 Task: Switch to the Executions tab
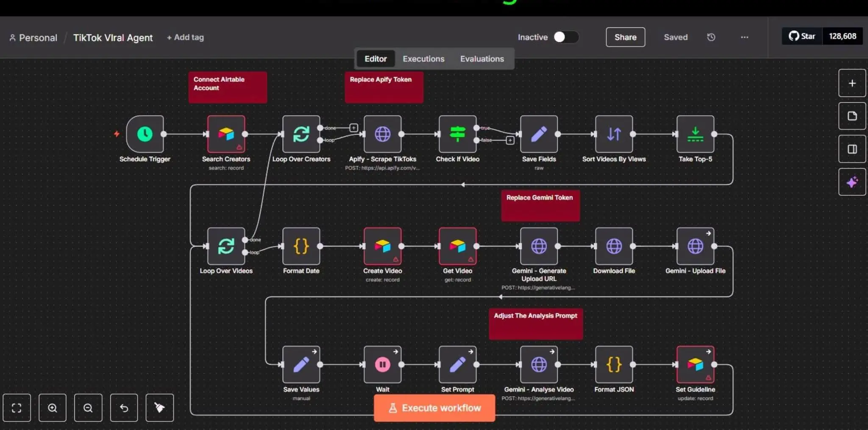(x=423, y=59)
